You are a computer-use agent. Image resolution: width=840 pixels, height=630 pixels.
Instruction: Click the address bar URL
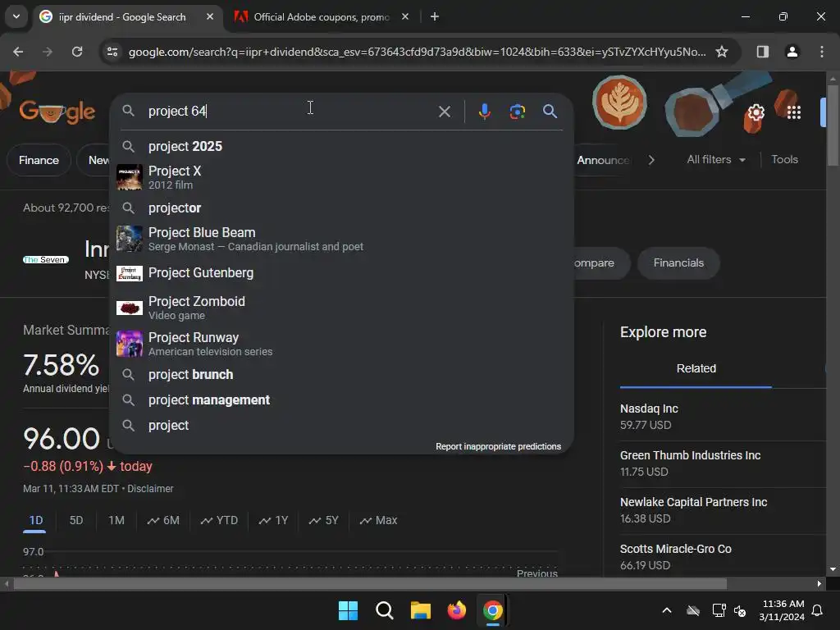(x=417, y=52)
